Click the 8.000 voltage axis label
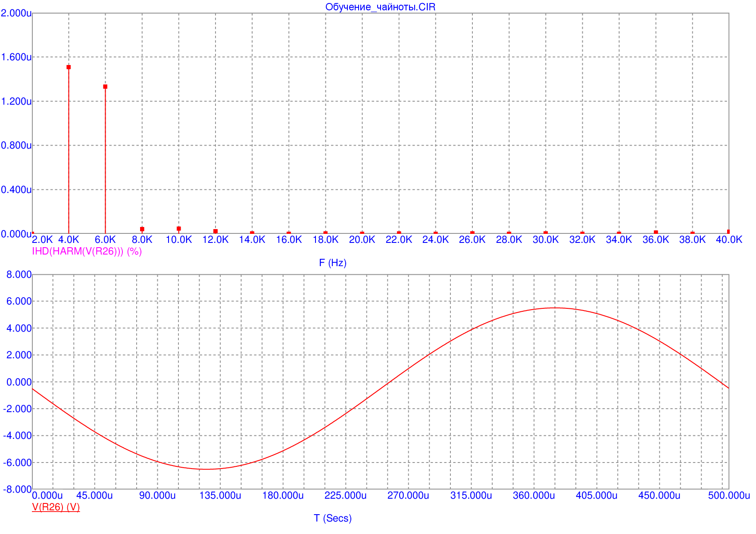The image size is (756, 534). [x=19, y=274]
